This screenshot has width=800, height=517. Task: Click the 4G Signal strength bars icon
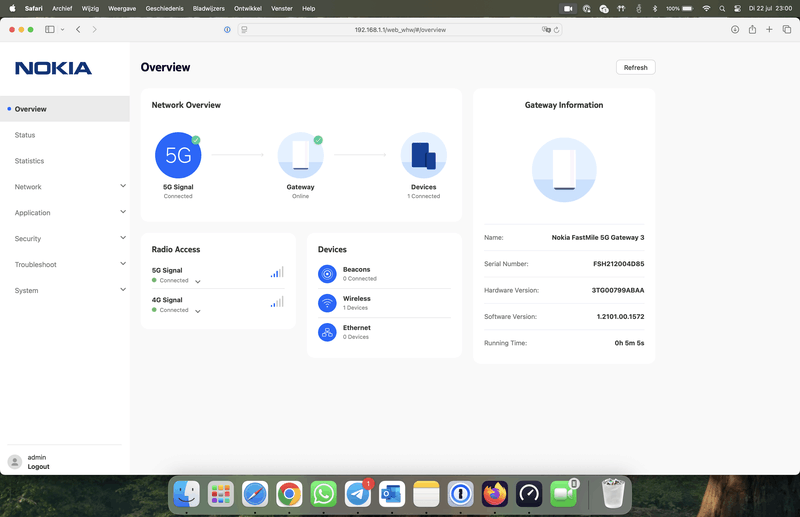[x=277, y=302]
